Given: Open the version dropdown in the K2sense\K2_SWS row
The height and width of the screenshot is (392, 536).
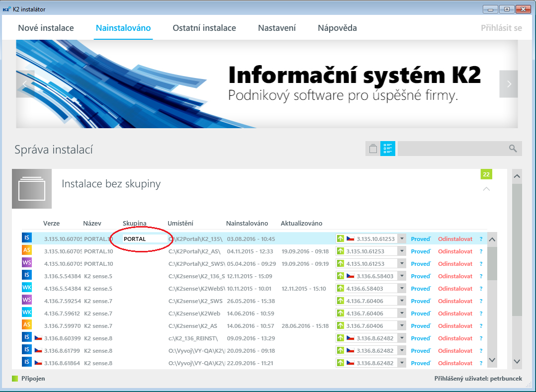Looking at the screenshot, I should click(x=402, y=301).
